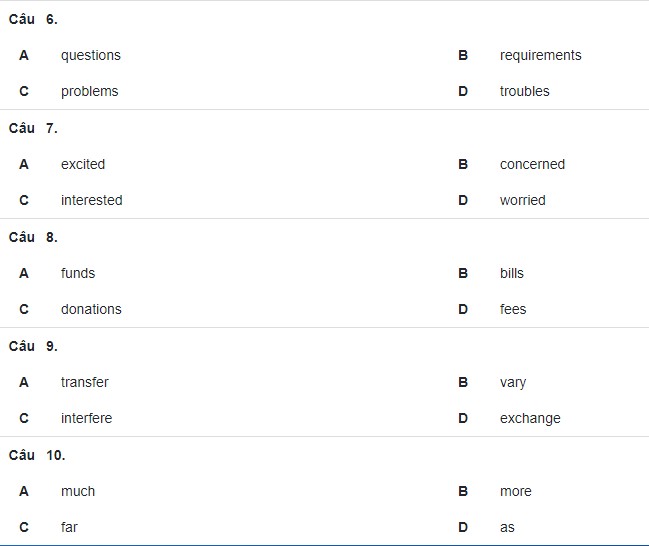The image size is (649, 546).
Task: Select 'fees' answer D in Câu 8
Action: [513, 309]
